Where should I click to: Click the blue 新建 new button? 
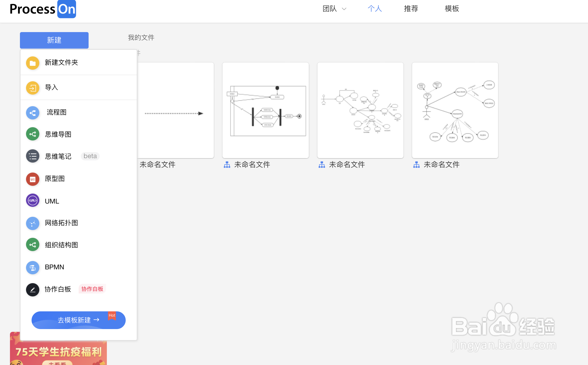point(54,40)
